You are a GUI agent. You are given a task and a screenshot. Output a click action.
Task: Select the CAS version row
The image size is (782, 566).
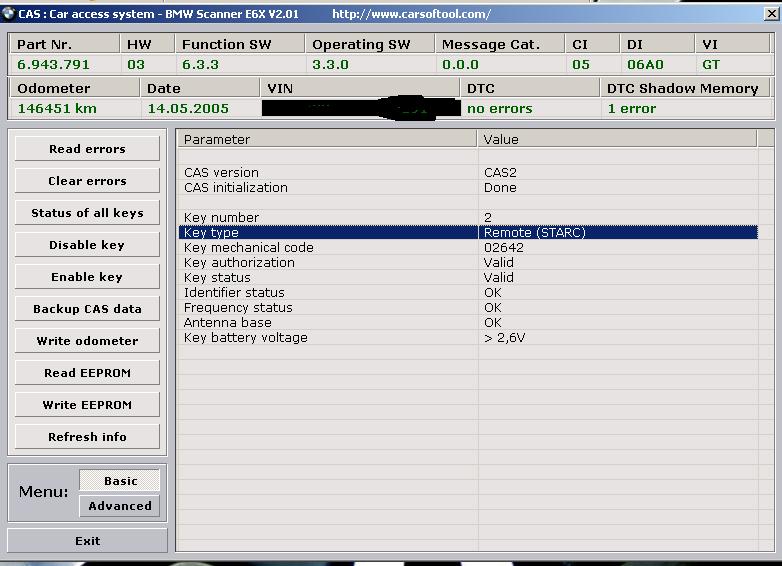(x=468, y=173)
